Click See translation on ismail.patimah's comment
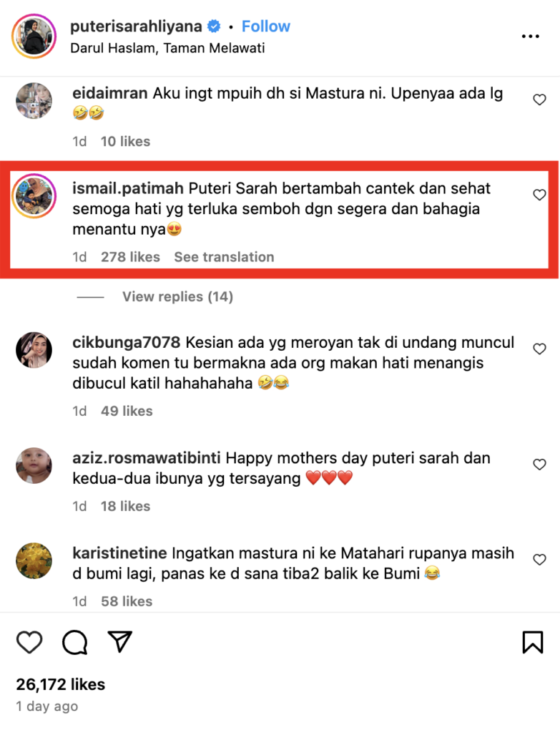Screen dimensions: 560x733 (224, 257)
